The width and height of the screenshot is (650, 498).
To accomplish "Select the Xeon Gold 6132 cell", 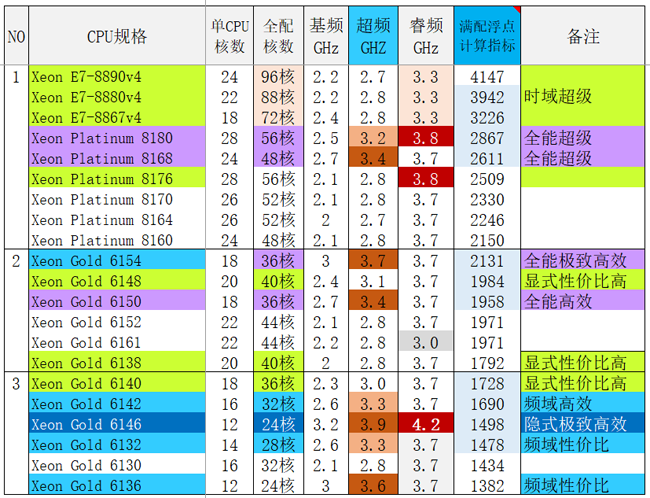I will point(117,444).
